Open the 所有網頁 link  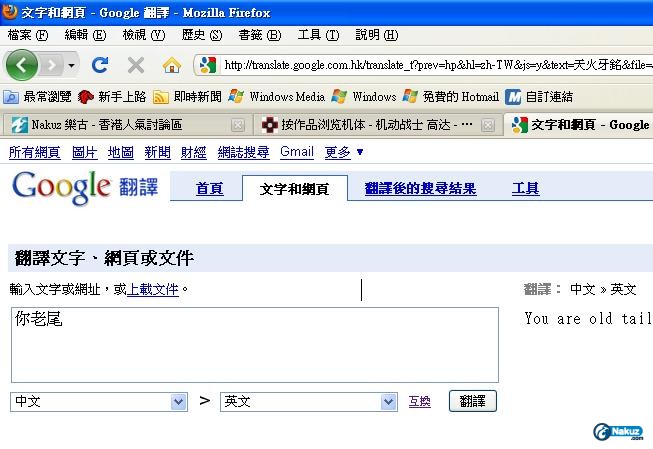pyautogui.click(x=35, y=152)
